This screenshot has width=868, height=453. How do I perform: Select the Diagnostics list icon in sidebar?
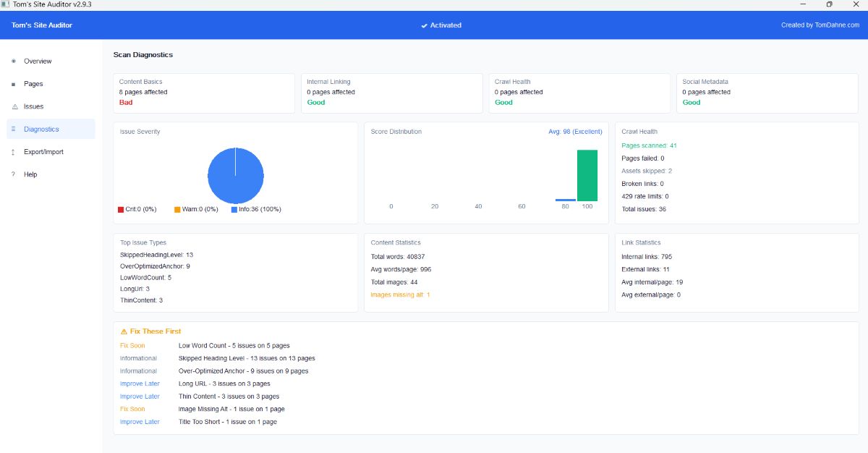tap(12, 129)
